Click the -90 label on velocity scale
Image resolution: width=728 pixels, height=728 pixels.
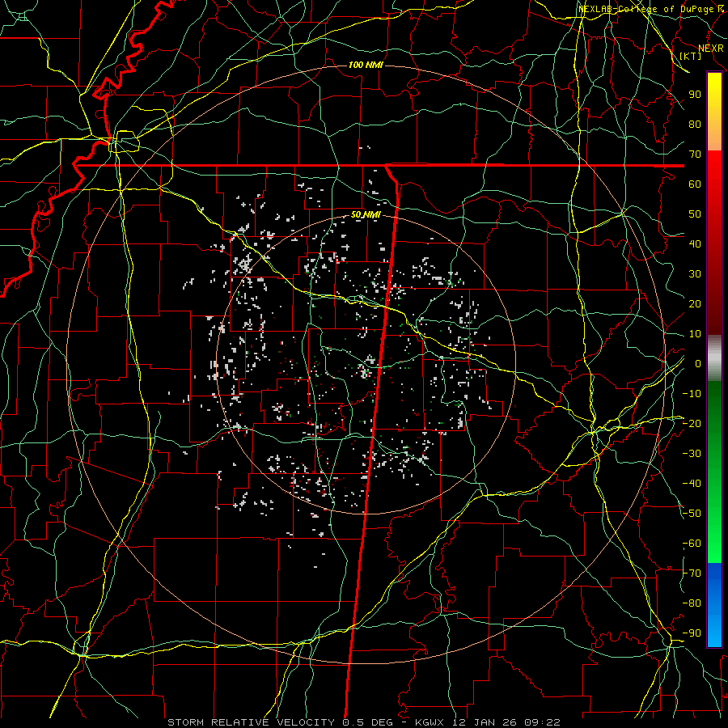click(692, 633)
